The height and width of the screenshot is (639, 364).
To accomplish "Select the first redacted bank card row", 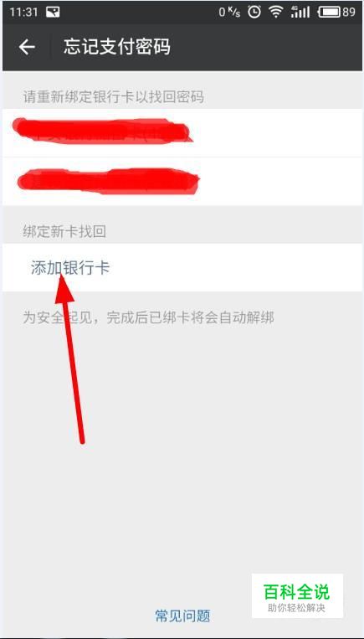I will point(182,133).
